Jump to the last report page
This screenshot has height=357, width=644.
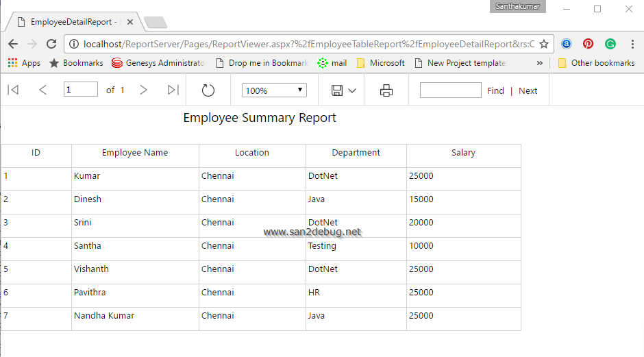click(x=173, y=90)
